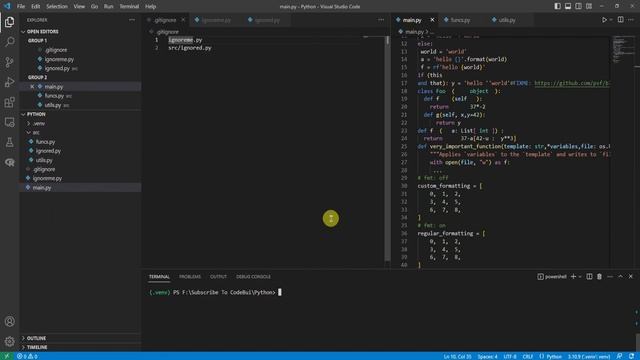Open the File menu
The height and width of the screenshot is (360, 640).
coord(21,6)
